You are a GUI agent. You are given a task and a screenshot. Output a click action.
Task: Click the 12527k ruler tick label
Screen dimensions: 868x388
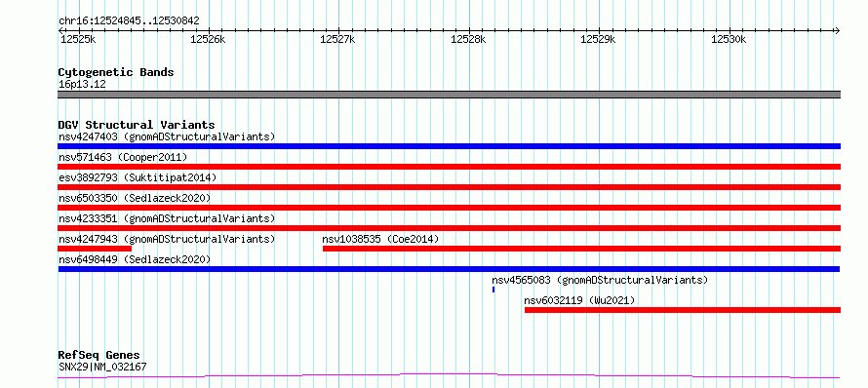[337, 39]
